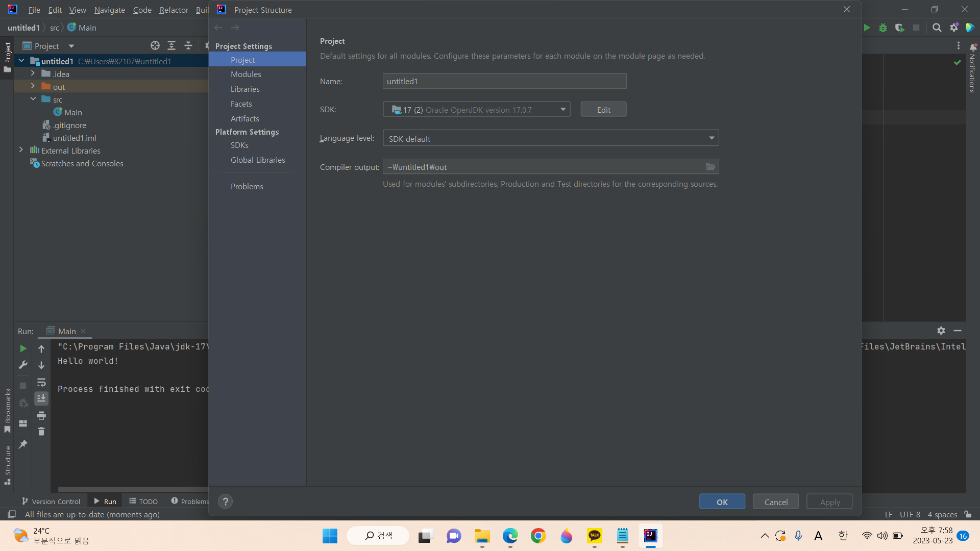Browse for compiler output folder
980x551 pixels.
[x=710, y=167]
